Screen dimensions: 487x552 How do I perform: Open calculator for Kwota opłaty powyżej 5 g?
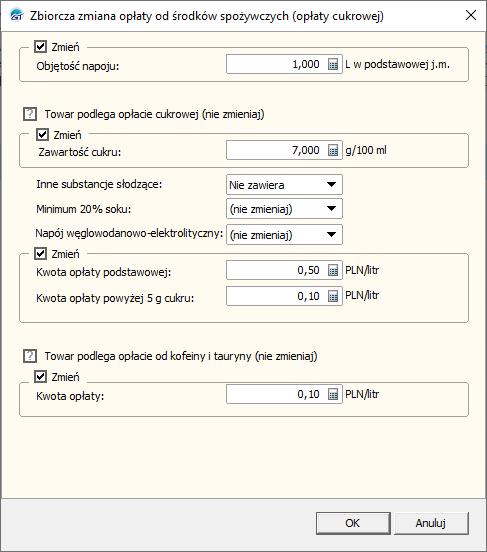click(333, 296)
